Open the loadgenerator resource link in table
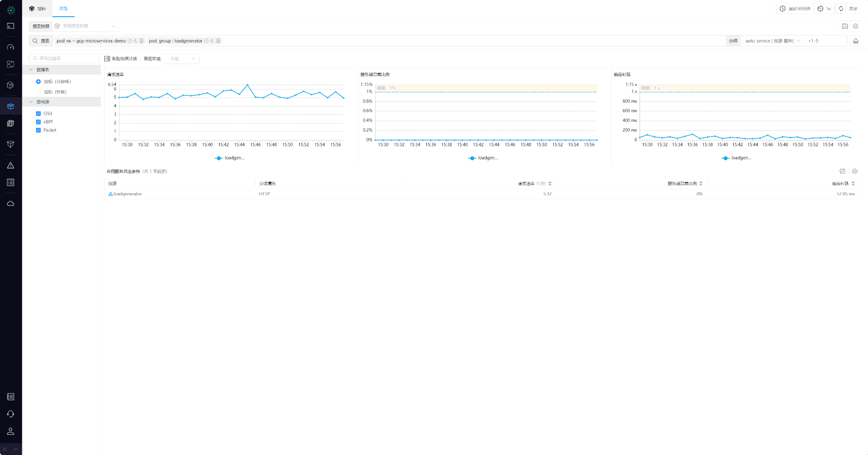868x455 pixels. (128, 194)
